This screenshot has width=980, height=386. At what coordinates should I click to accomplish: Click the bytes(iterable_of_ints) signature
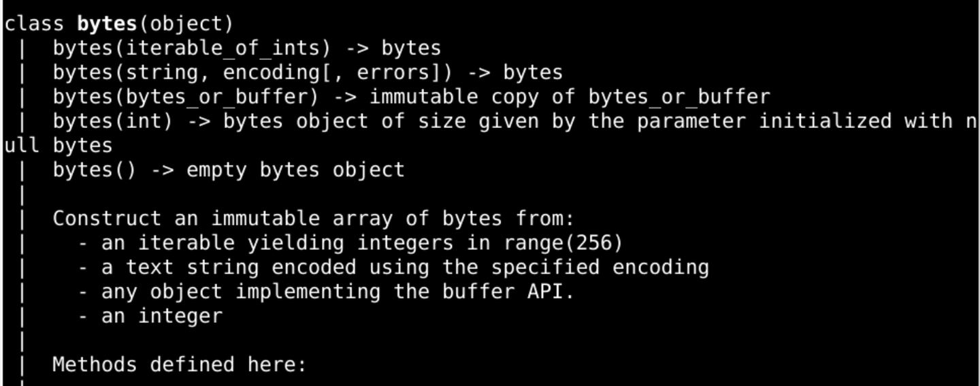coord(192,48)
